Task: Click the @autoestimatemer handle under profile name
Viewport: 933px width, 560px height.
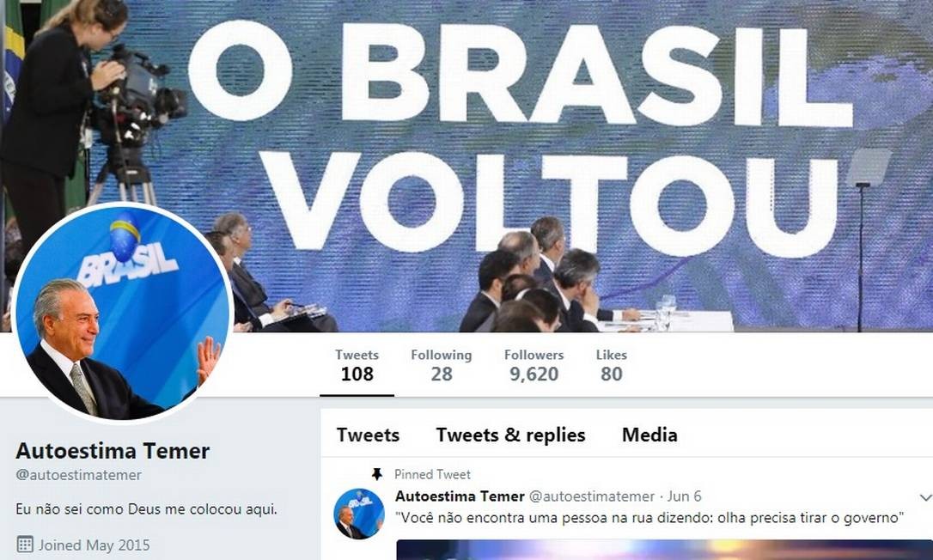Action: coord(78,475)
